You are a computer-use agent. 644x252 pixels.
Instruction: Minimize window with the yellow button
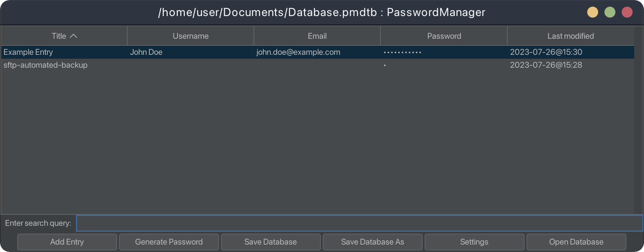[592, 13]
